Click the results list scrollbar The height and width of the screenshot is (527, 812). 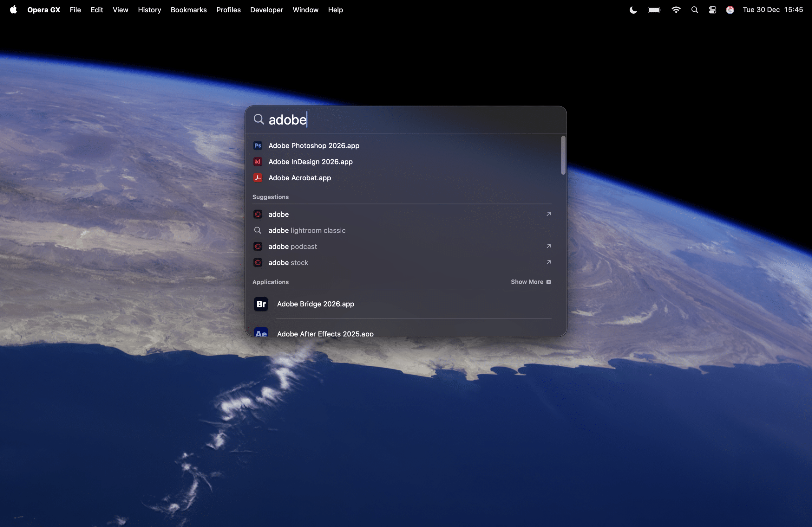563,156
